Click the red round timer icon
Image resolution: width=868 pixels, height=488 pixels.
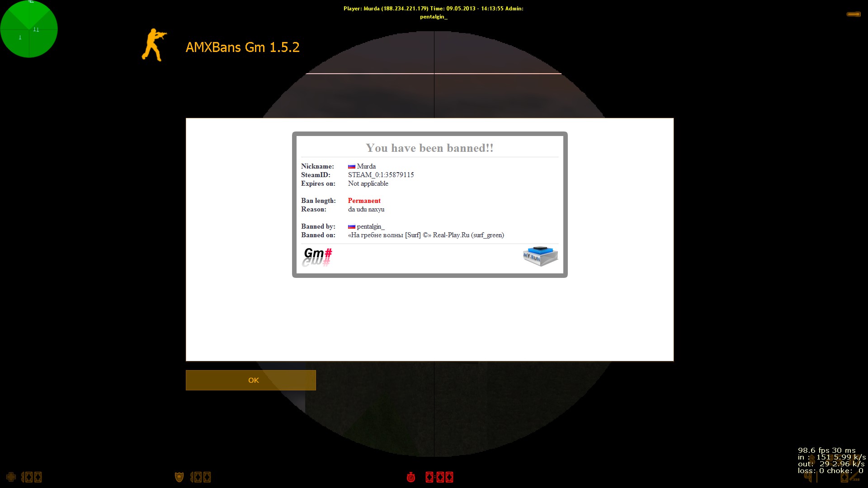click(411, 477)
